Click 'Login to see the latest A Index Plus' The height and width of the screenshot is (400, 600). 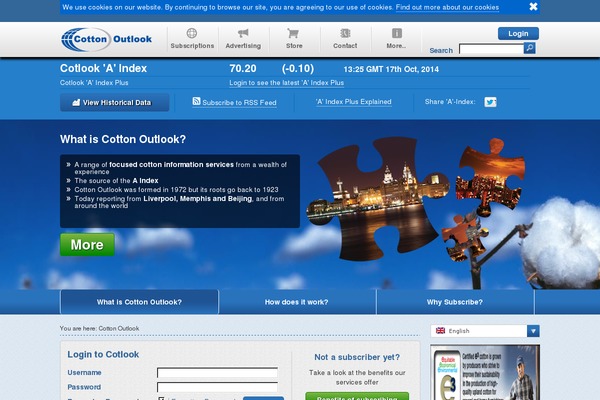[287, 83]
